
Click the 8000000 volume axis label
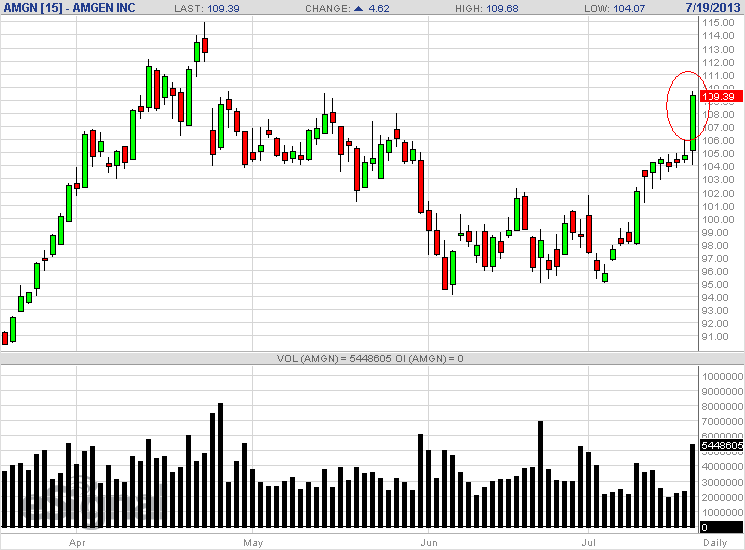pos(722,407)
